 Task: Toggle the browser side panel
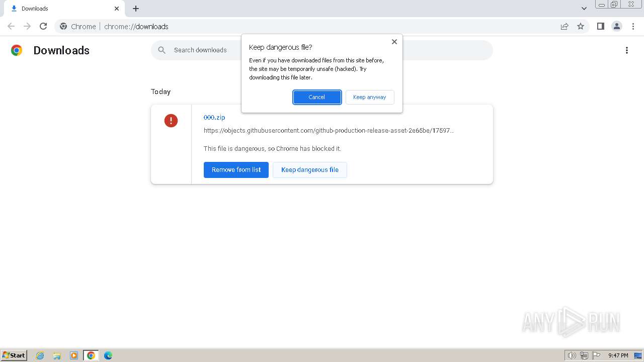point(601,26)
